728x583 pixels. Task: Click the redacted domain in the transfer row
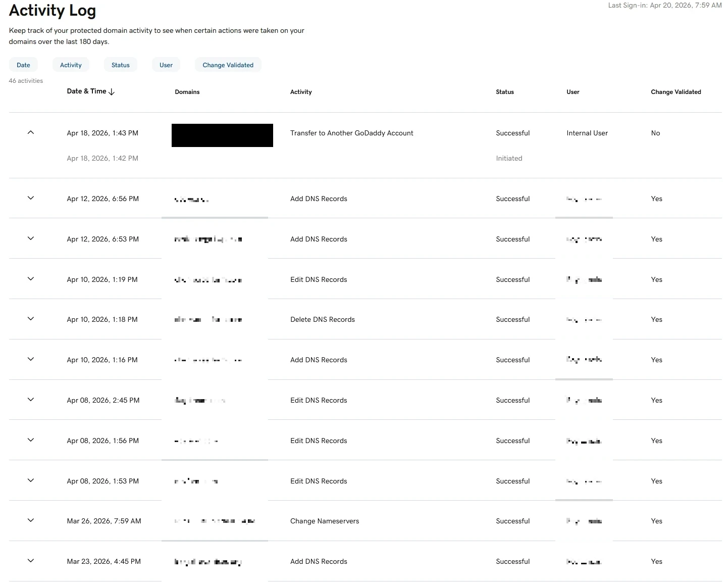coord(222,135)
